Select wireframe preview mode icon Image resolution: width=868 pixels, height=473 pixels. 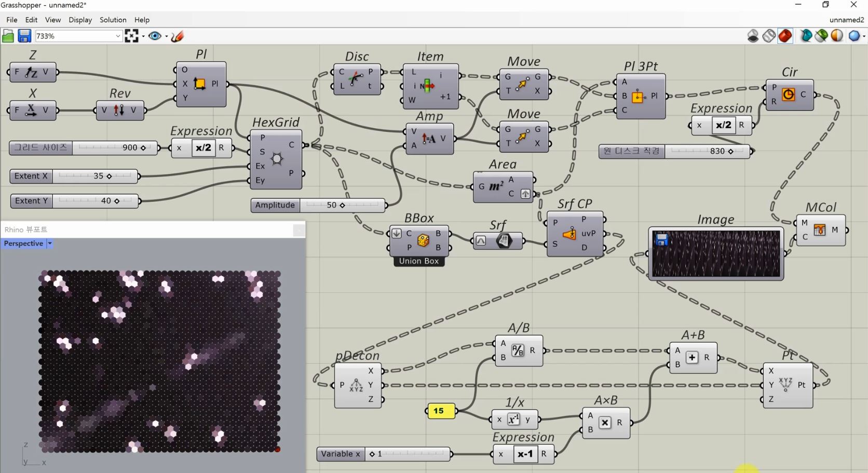(769, 36)
